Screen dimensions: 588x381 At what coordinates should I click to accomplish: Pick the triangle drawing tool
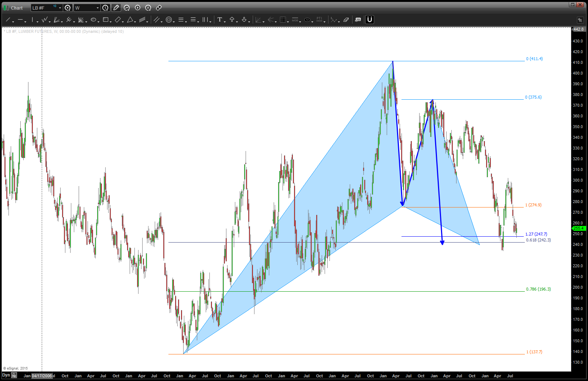pos(130,20)
